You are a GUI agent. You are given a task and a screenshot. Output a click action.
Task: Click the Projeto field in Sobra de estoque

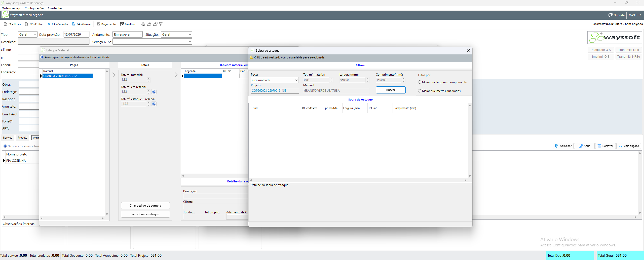click(275, 91)
